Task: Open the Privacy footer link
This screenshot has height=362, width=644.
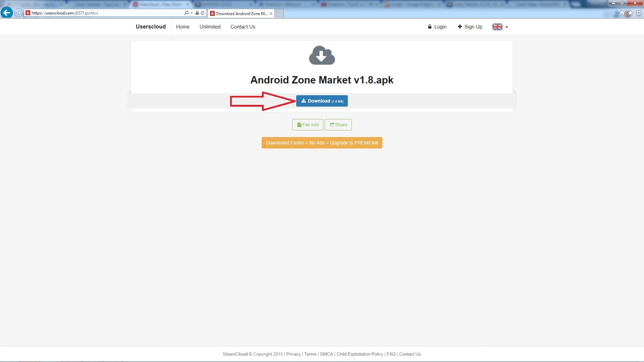Action: (293, 354)
